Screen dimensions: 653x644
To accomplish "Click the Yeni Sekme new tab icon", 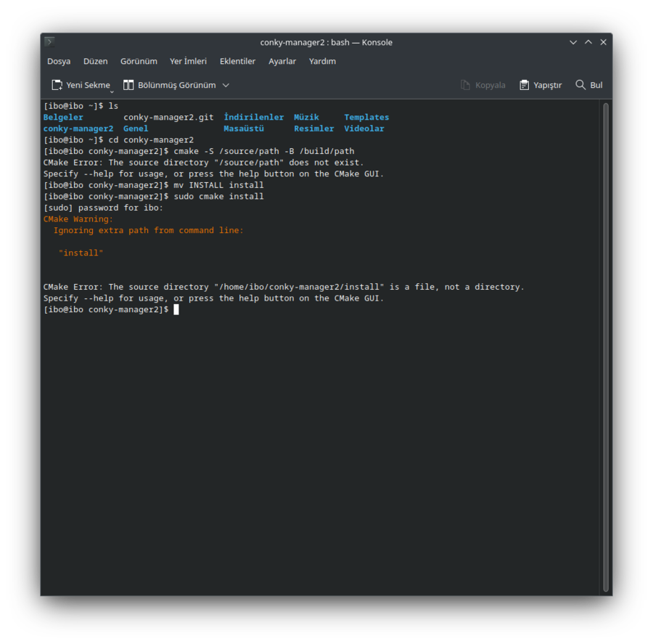I will 57,85.
